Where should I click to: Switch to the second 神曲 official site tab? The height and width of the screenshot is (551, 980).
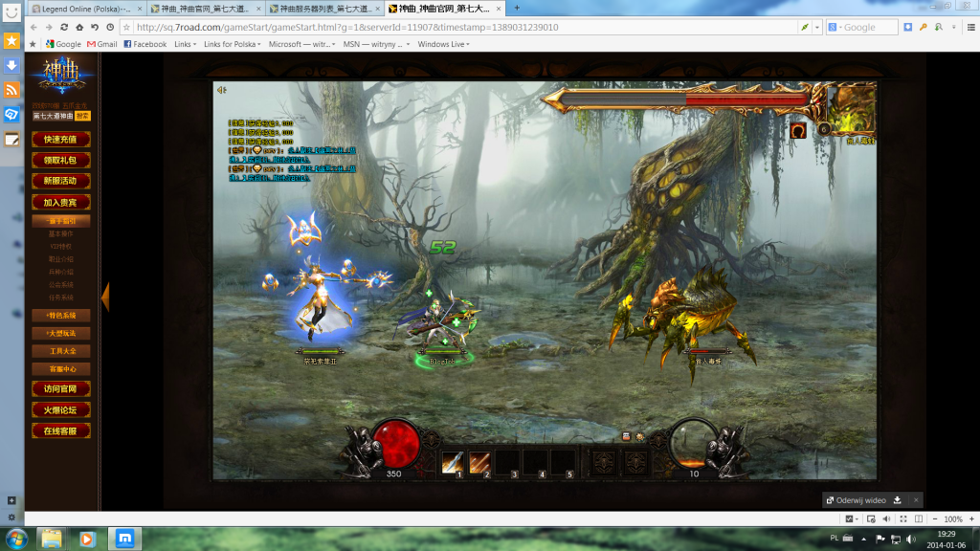(x=205, y=9)
